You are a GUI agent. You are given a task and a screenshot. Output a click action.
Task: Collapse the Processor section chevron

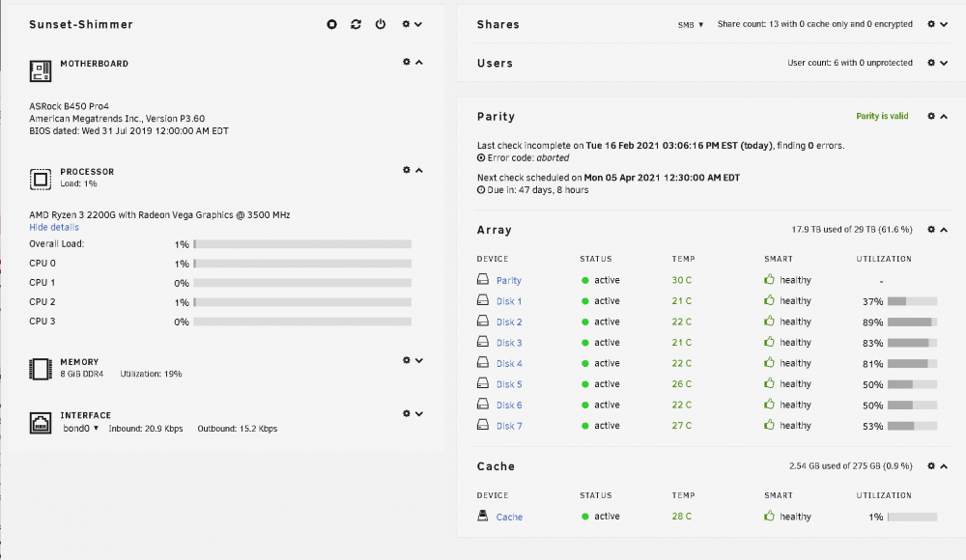click(419, 170)
